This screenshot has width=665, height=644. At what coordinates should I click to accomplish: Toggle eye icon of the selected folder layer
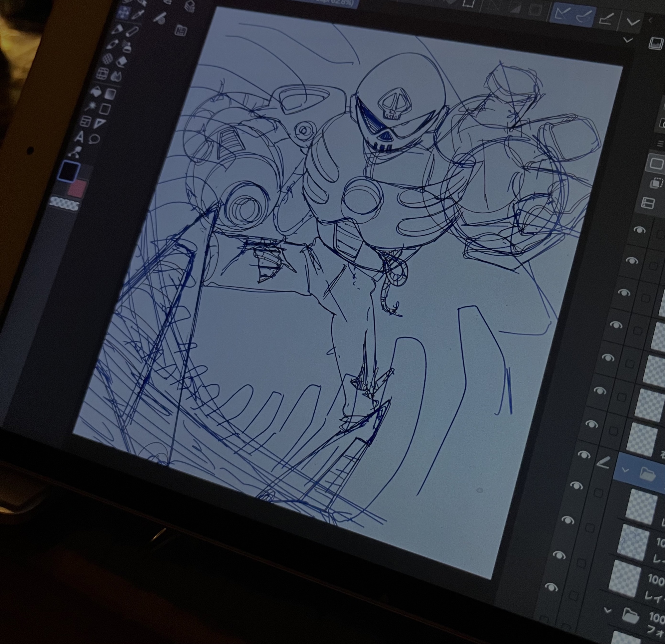(x=584, y=454)
